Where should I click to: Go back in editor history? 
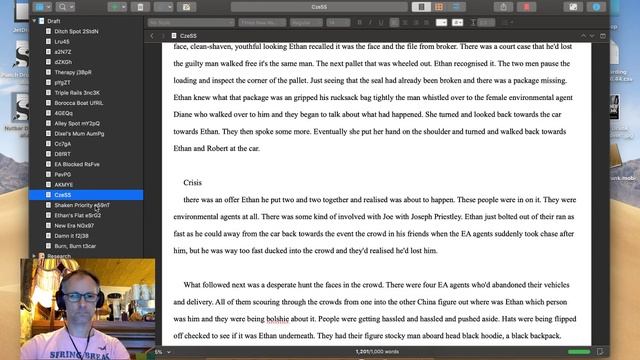152,36
